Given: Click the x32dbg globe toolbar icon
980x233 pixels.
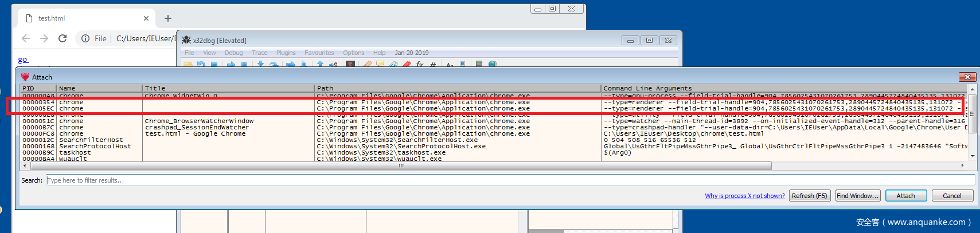Looking at the screenshot, I should [x=492, y=65].
